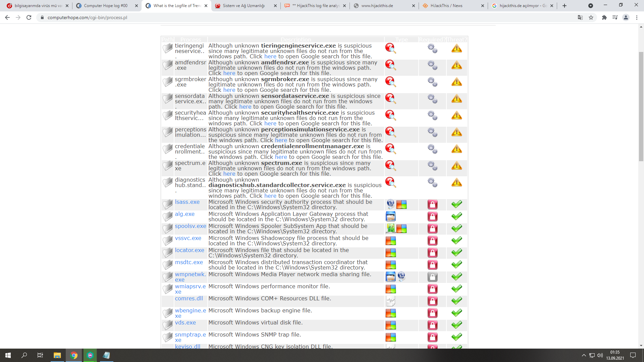This screenshot has width=644, height=362.
Task: Open the spoolsv.exe process link
Action: (x=190, y=226)
